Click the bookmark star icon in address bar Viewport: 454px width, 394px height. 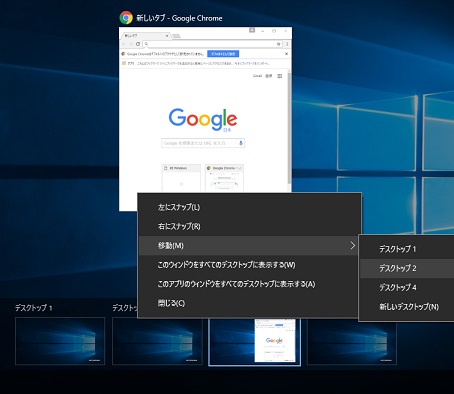tap(279, 44)
